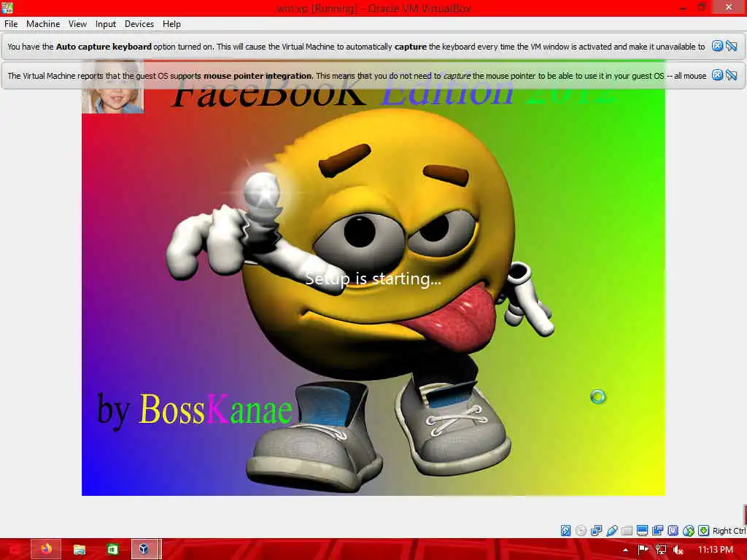747x560 pixels.
Task: Minimize the VirtualBox window
Action: 682,8
